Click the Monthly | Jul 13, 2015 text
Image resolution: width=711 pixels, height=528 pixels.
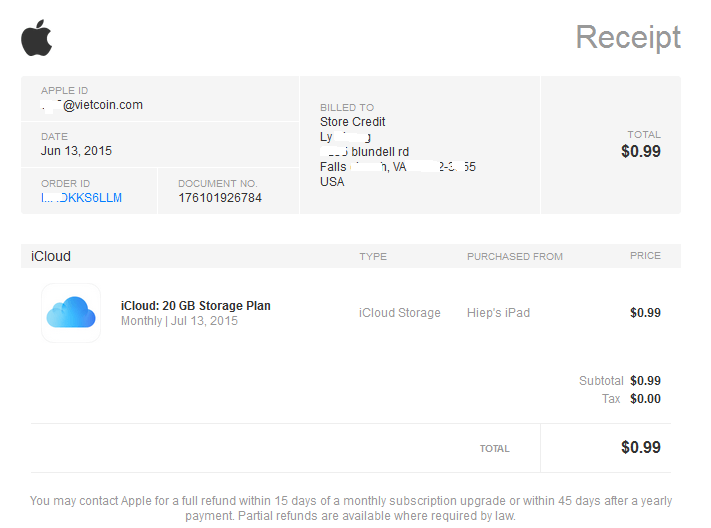pyautogui.click(x=179, y=321)
